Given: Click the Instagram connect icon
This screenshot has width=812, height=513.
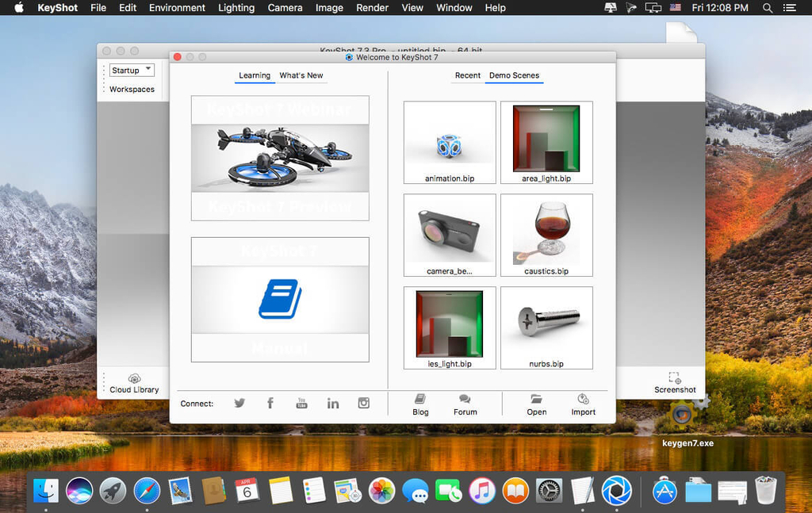Looking at the screenshot, I should pyautogui.click(x=364, y=403).
